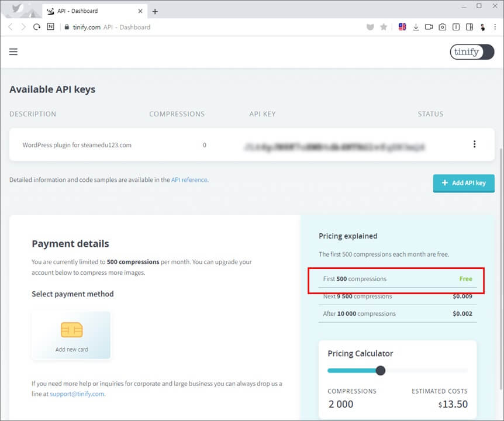Image resolution: width=504 pixels, height=421 pixels.
Task: Click the Pricing Calculator heading
Action: point(360,354)
